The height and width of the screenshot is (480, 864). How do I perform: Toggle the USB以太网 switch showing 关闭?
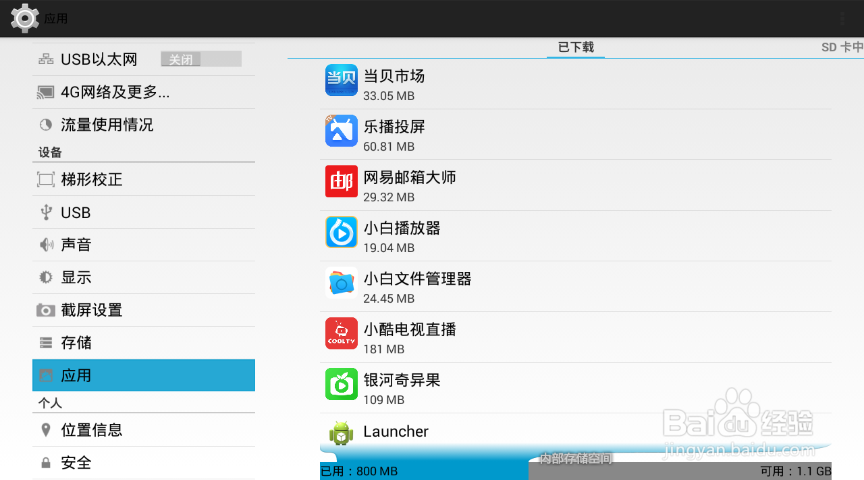(201, 59)
